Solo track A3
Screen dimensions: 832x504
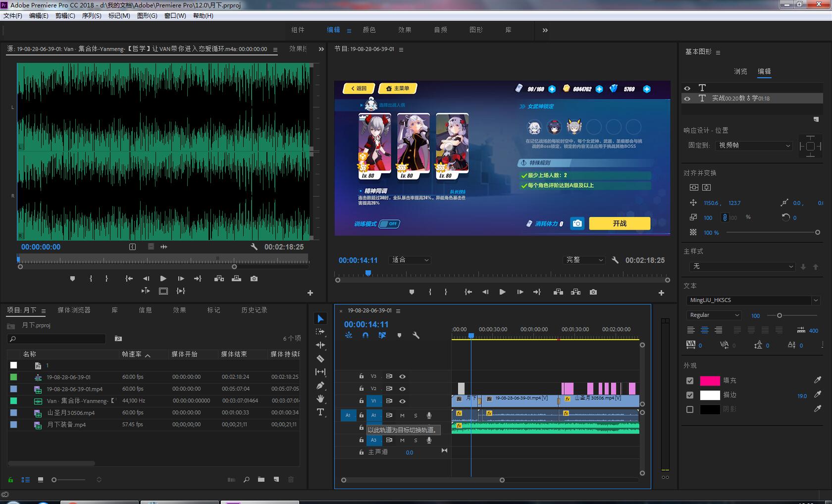pos(416,440)
